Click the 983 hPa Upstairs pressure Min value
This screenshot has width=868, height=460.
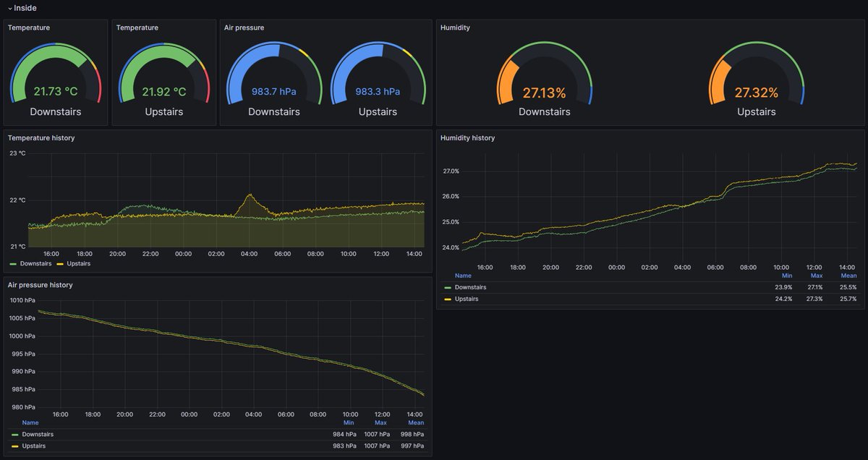click(x=344, y=446)
